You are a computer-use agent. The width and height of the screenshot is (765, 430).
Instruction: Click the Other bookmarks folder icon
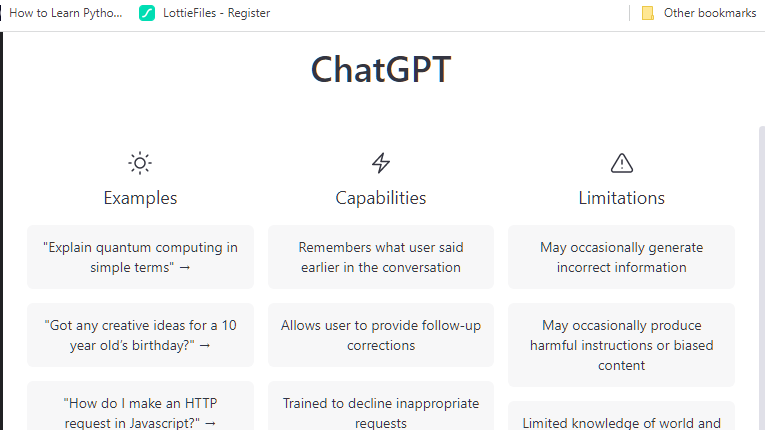click(x=648, y=13)
